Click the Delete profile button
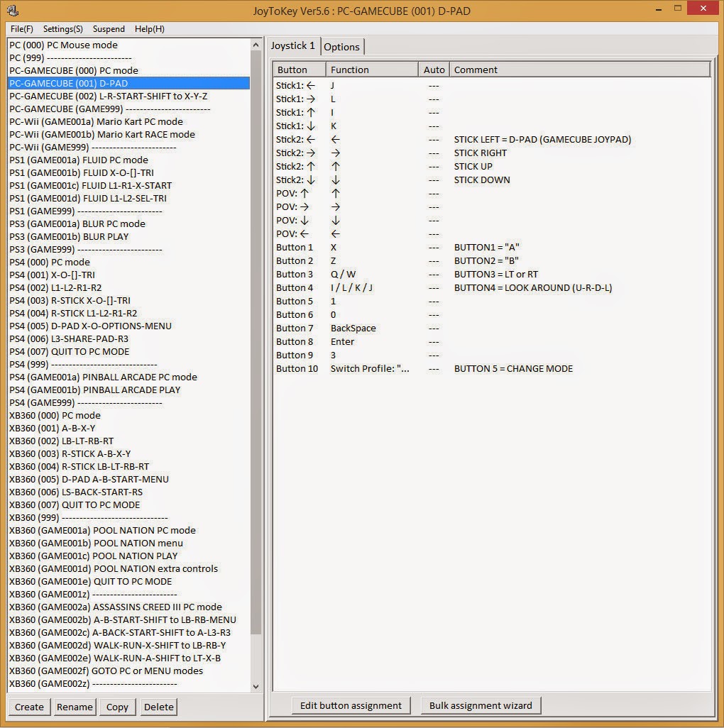Screen dimensions: 724x728 coord(158,707)
